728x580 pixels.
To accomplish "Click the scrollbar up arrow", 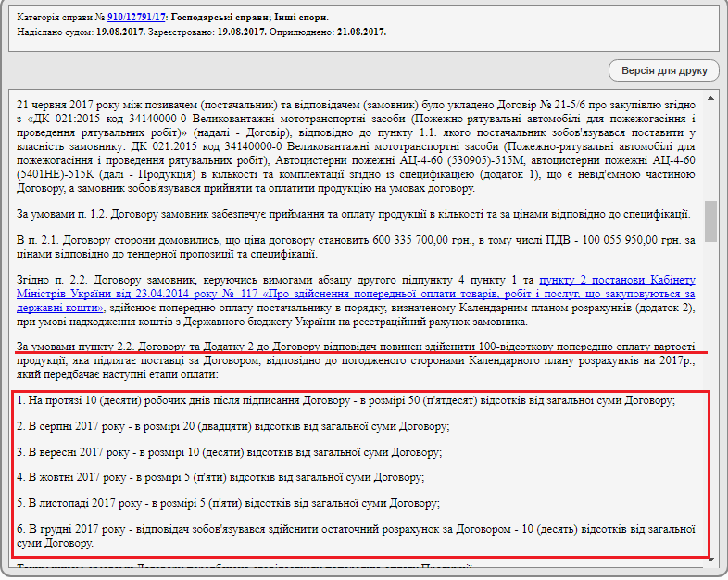I will 710,96.
